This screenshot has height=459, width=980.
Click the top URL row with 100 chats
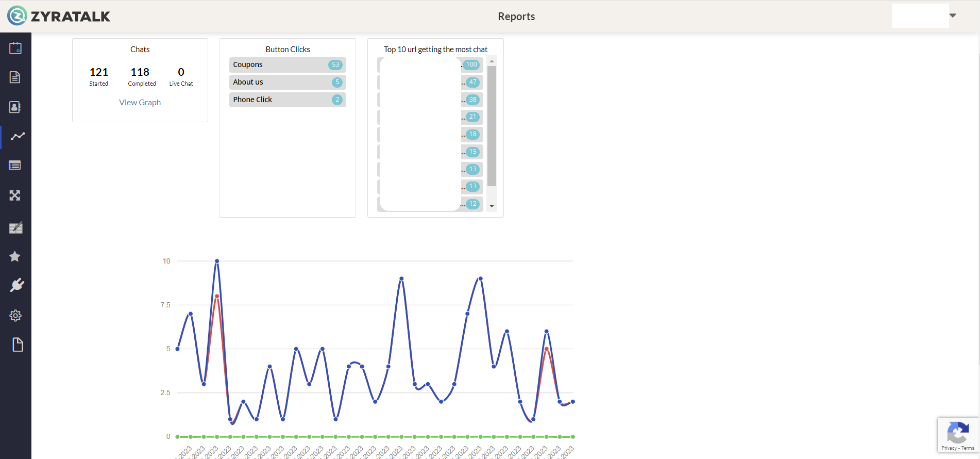click(430, 64)
